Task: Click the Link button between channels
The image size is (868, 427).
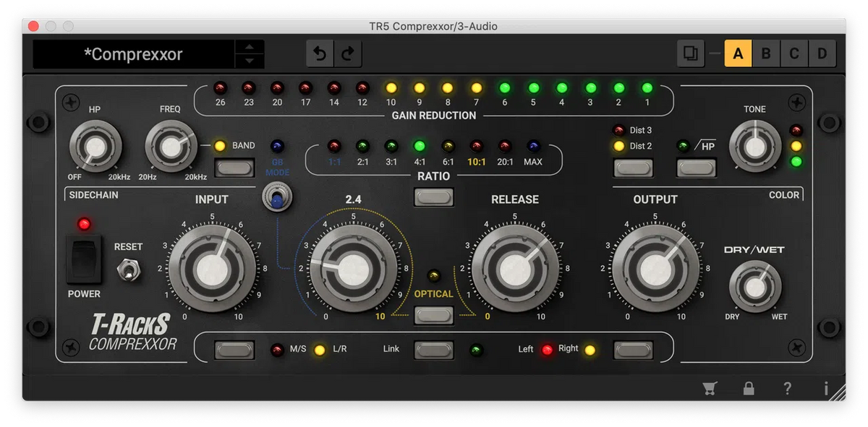Action: click(433, 349)
